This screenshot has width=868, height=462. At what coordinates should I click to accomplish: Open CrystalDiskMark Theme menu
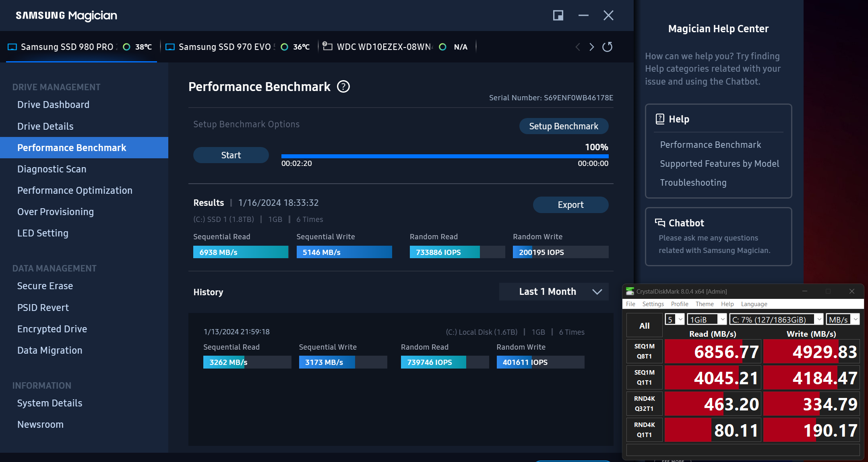[x=705, y=304]
